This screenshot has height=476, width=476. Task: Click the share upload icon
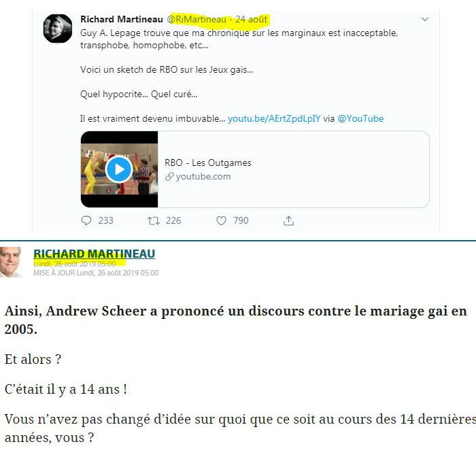288,221
